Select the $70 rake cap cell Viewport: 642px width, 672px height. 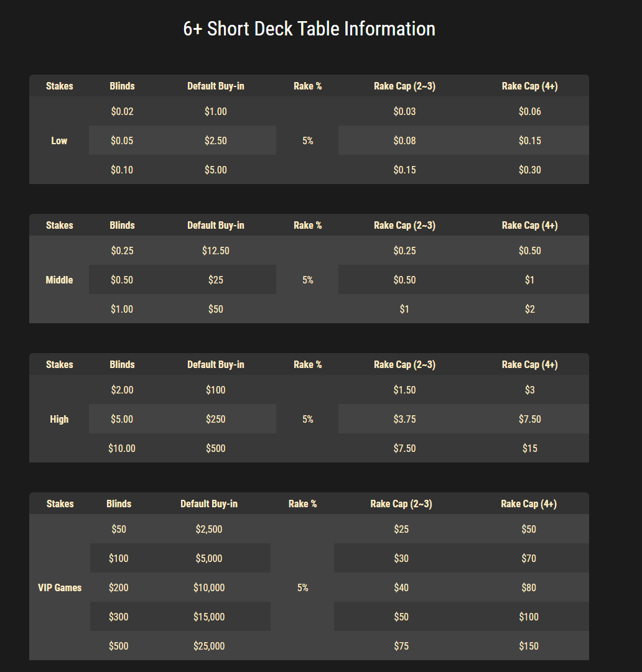click(529, 558)
